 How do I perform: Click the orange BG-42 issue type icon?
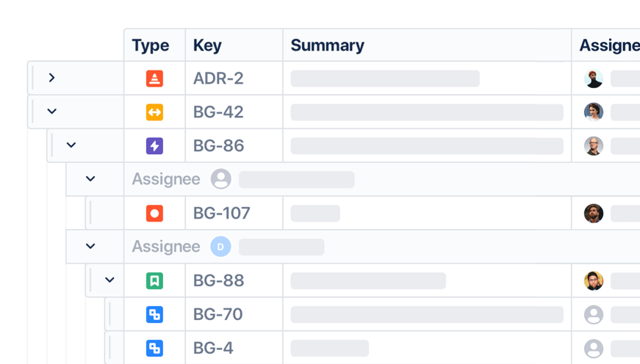point(154,112)
